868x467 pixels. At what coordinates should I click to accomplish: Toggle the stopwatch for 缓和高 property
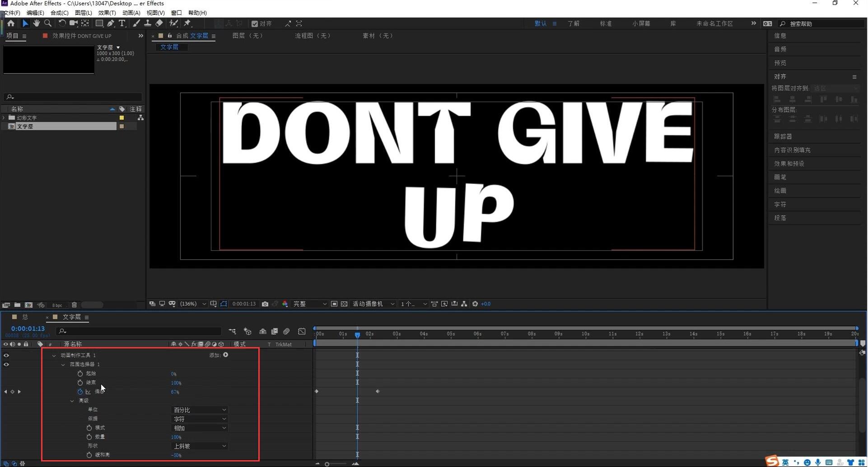pos(89,455)
